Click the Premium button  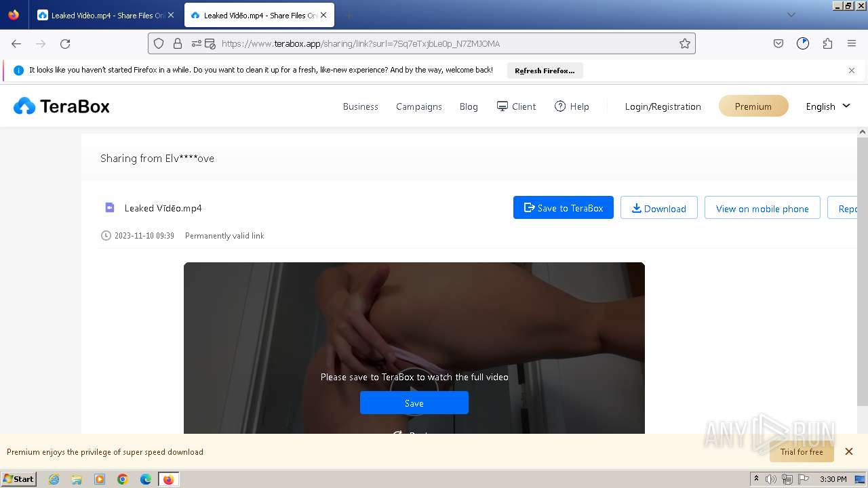tap(753, 106)
